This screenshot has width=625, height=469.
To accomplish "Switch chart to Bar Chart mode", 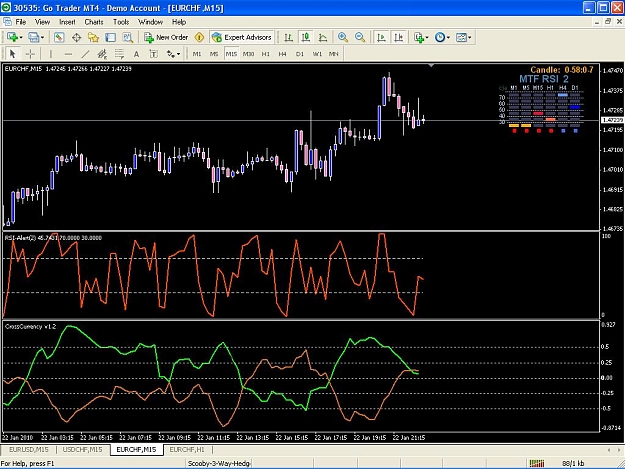I will pyautogui.click(x=288, y=37).
